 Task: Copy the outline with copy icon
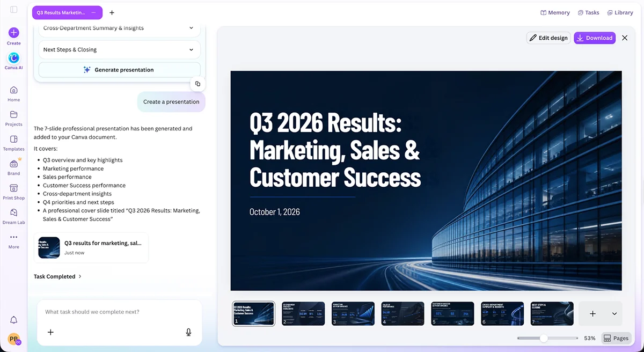pyautogui.click(x=197, y=84)
